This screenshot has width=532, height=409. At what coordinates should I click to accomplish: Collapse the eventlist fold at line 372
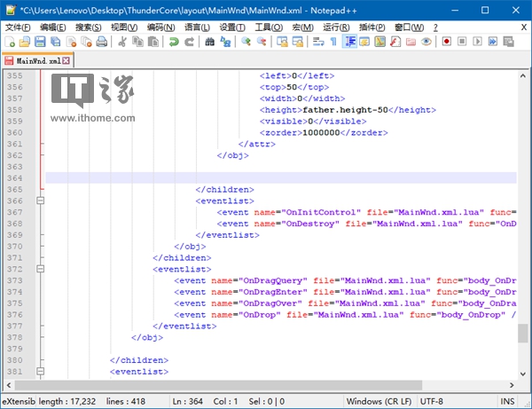pyautogui.click(x=41, y=269)
